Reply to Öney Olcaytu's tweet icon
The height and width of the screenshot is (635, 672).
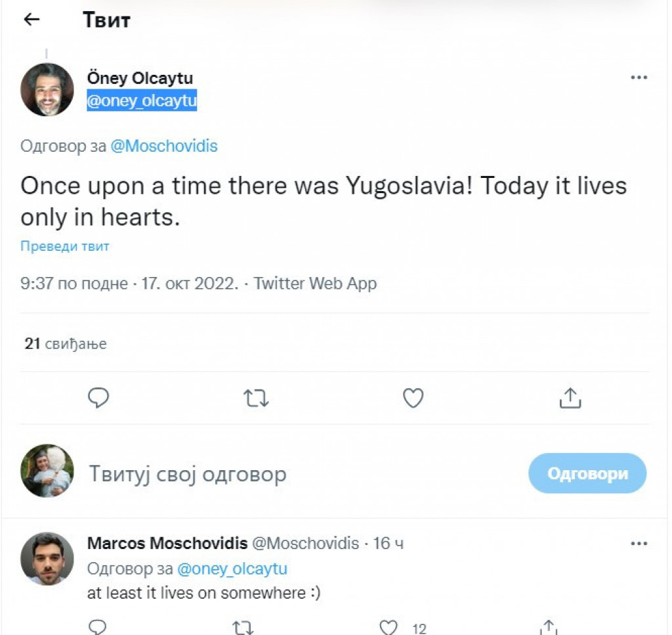point(98,397)
